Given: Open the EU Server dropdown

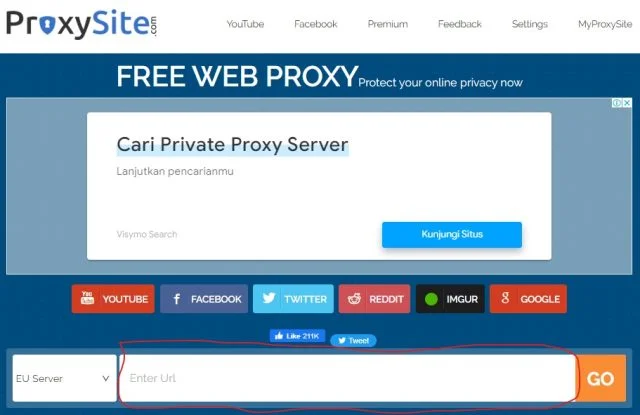Looking at the screenshot, I should click(64, 378).
